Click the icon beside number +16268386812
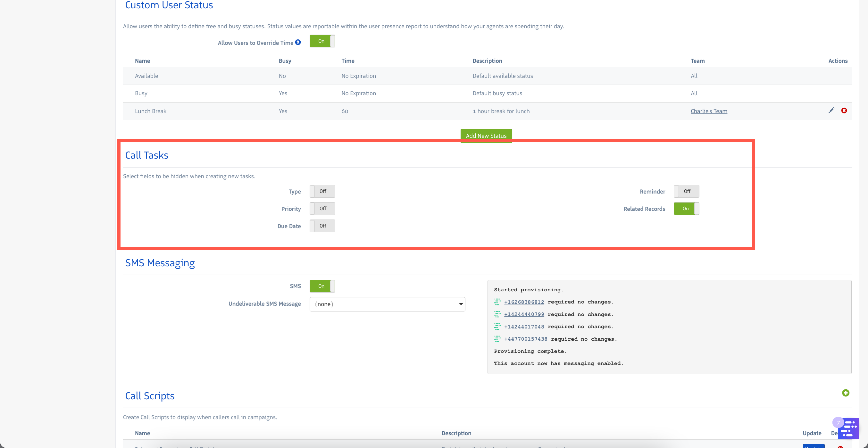The width and height of the screenshot is (868, 448). pyautogui.click(x=497, y=302)
